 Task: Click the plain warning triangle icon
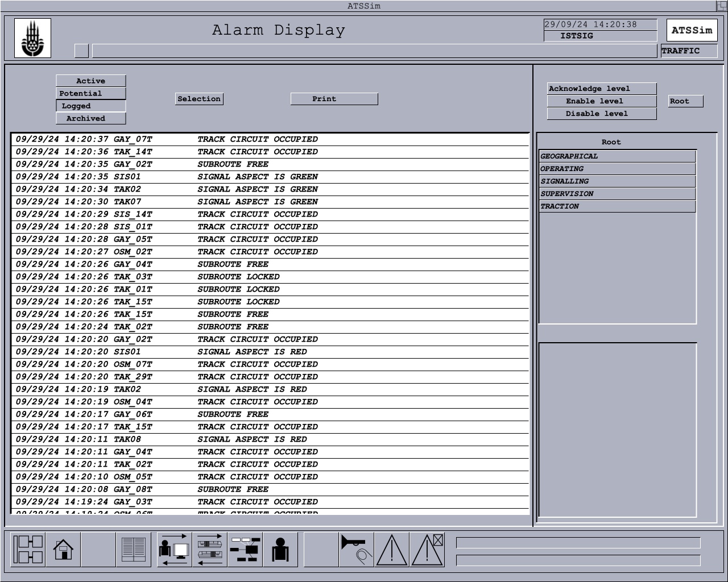pos(392,550)
